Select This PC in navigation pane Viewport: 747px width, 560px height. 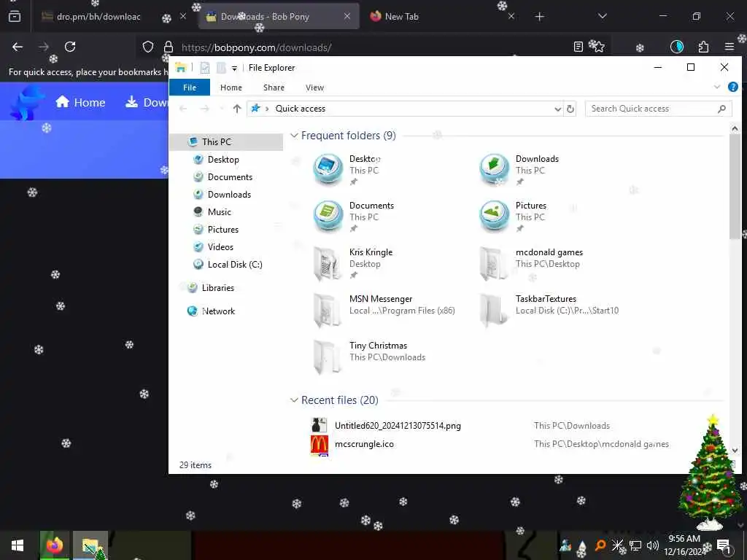(216, 142)
